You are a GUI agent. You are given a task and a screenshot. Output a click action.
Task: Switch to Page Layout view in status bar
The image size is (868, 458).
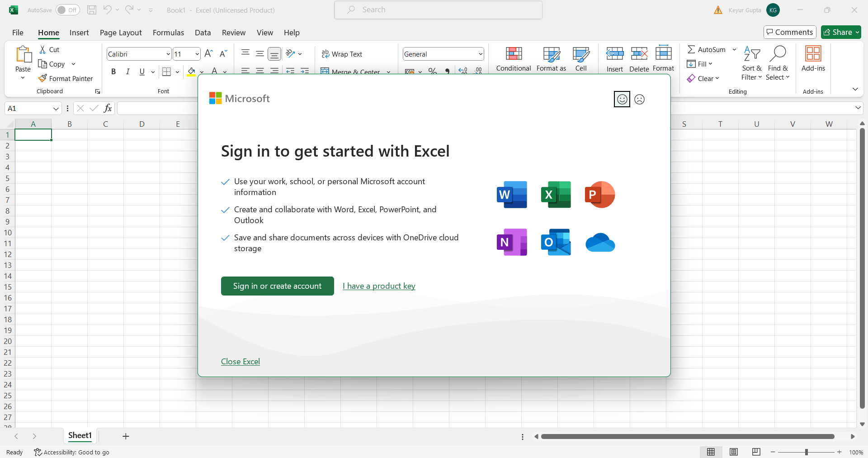point(734,452)
